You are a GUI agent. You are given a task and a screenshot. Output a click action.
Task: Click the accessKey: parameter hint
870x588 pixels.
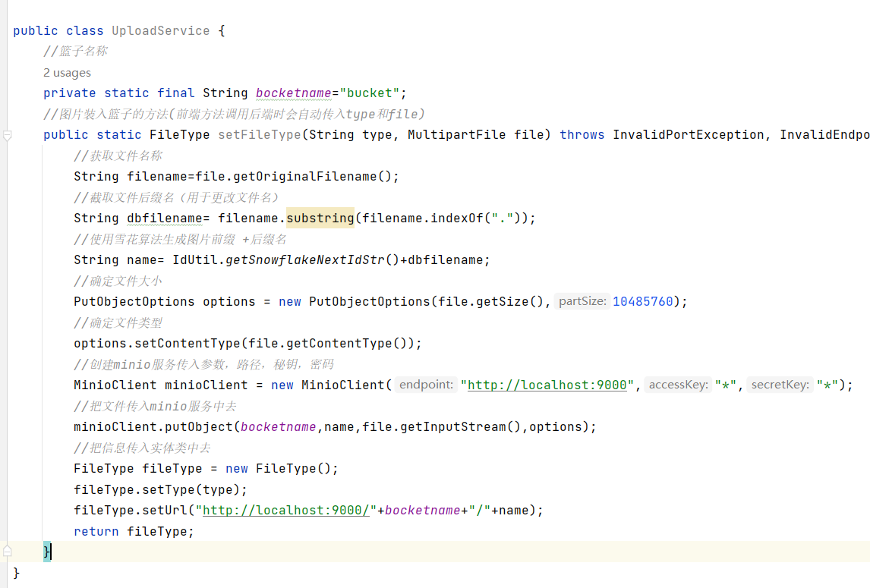click(678, 385)
